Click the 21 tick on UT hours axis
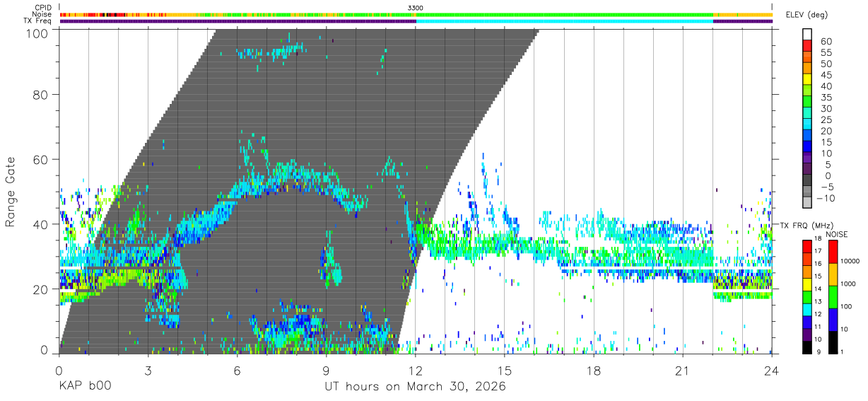868x401 pixels. click(683, 371)
